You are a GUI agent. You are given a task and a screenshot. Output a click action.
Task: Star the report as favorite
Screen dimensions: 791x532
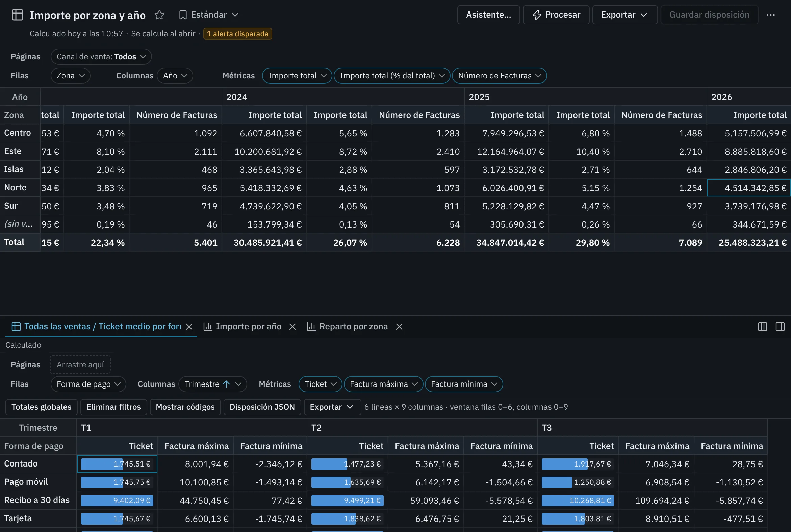(159, 15)
